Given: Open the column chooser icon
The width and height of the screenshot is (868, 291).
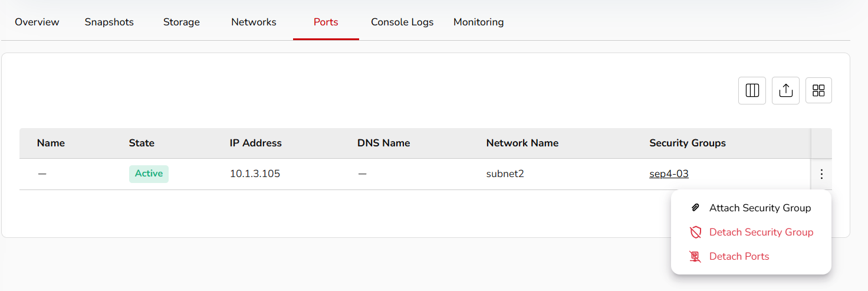Looking at the screenshot, I should [x=752, y=90].
